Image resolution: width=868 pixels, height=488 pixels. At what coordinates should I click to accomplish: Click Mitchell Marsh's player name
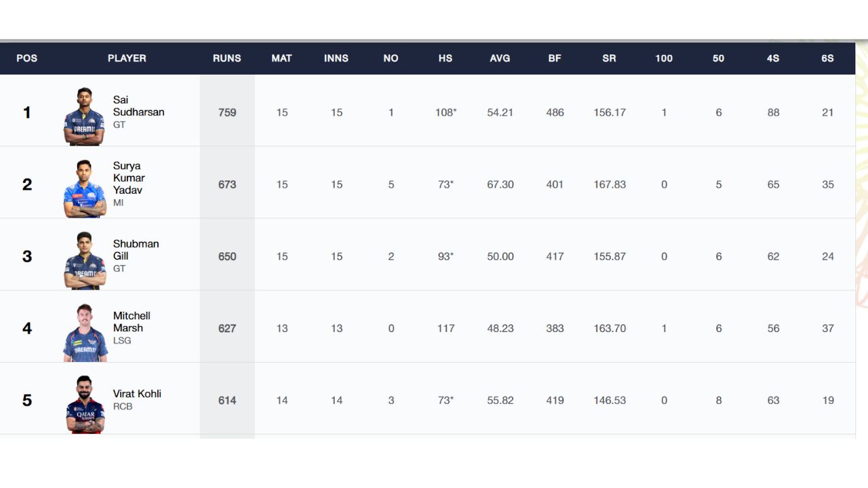(132, 322)
